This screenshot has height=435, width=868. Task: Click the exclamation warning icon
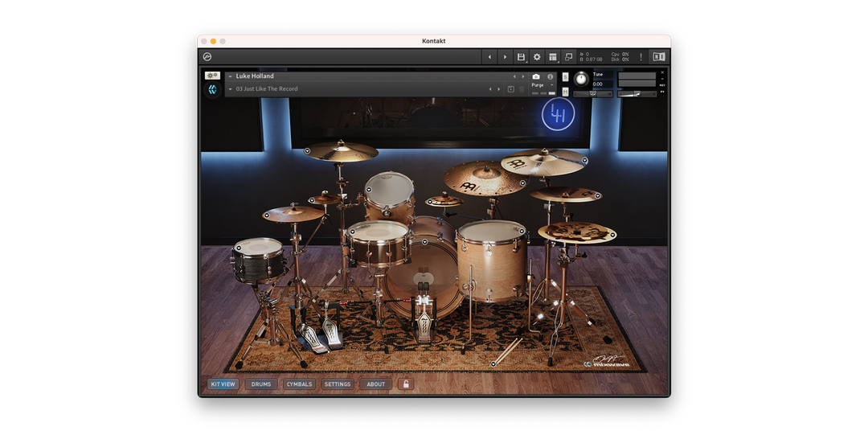641,57
